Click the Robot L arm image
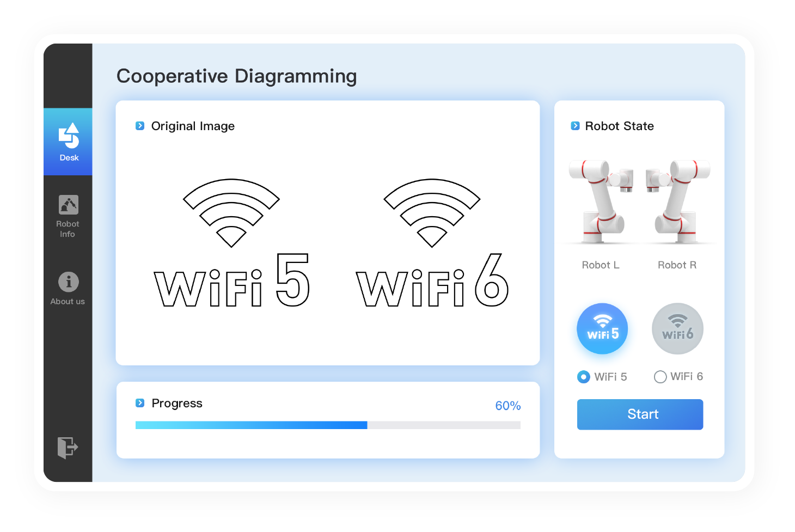Viewport: 795px width, 532px height. [x=601, y=201]
